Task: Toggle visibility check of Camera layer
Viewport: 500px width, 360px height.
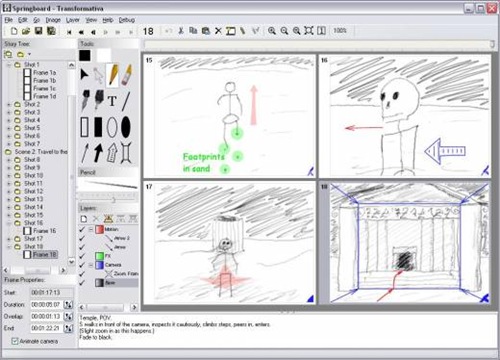Action: pyautogui.click(x=82, y=265)
